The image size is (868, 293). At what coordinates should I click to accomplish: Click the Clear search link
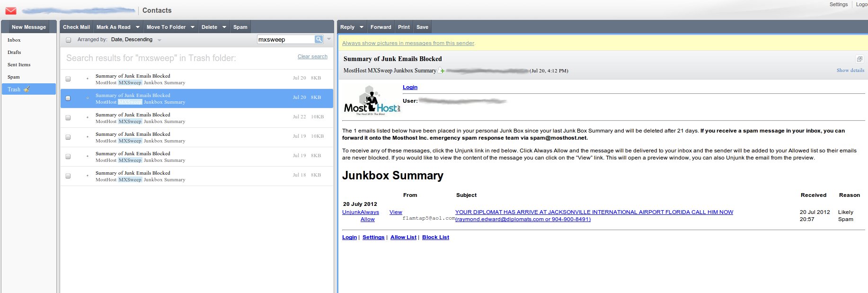[312, 56]
